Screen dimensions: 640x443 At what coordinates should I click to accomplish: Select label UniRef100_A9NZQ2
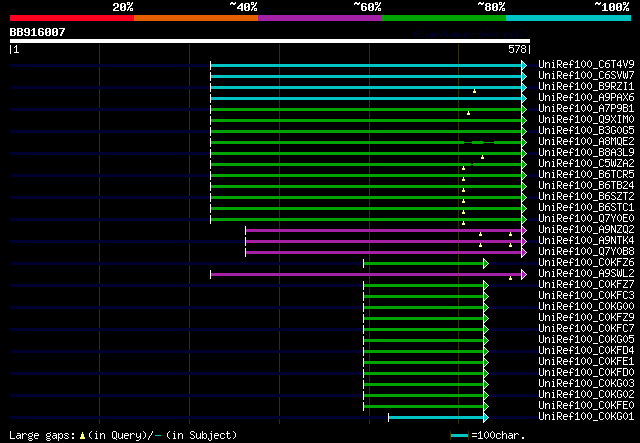[x=586, y=230]
